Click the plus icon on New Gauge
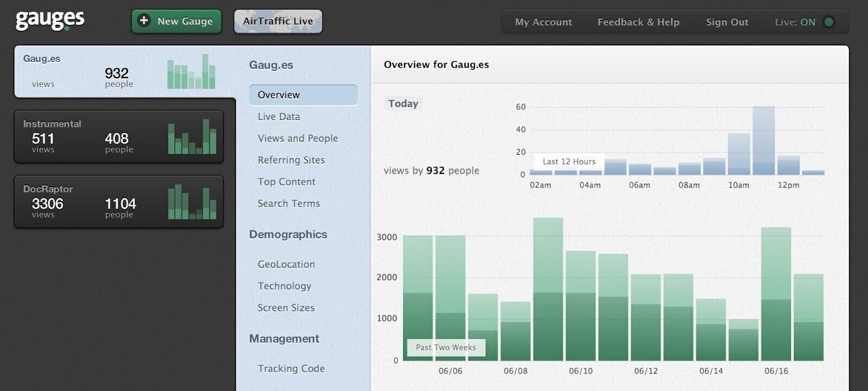The image size is (868, 391). click(144, 21)
